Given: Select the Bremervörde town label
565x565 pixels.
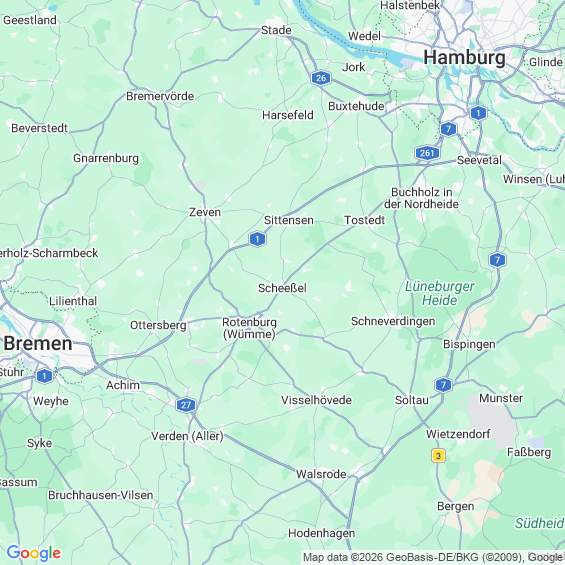Looking at the screenshot, I should pos(160,96).
